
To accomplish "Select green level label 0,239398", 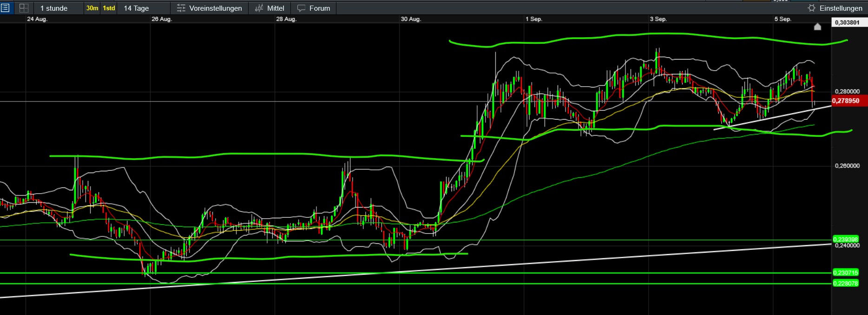I will pyautogui.click(x=846, y=240).
